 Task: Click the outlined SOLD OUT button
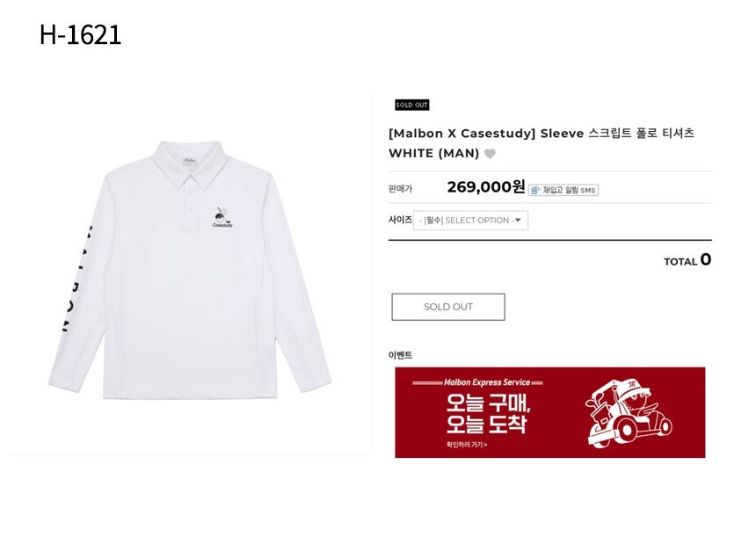448,307
